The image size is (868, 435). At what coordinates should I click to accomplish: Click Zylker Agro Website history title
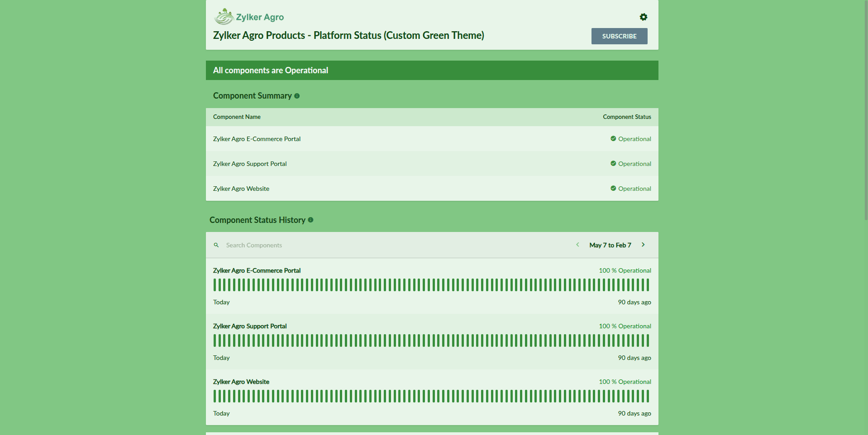pos(241,382)
